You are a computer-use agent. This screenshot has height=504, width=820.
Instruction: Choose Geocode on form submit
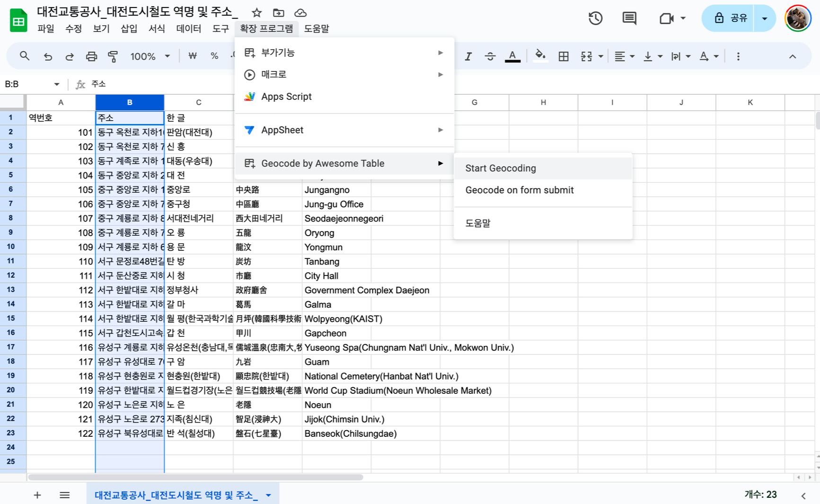(x=543, y=190)
